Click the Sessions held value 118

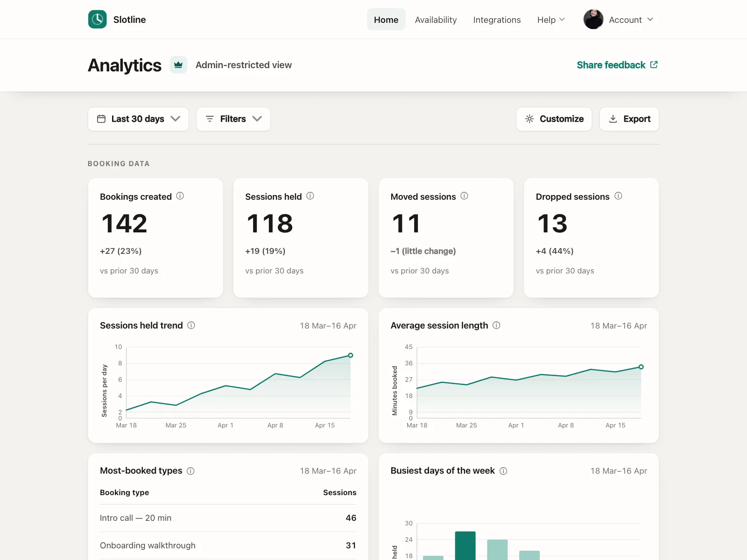pos(270,224)
